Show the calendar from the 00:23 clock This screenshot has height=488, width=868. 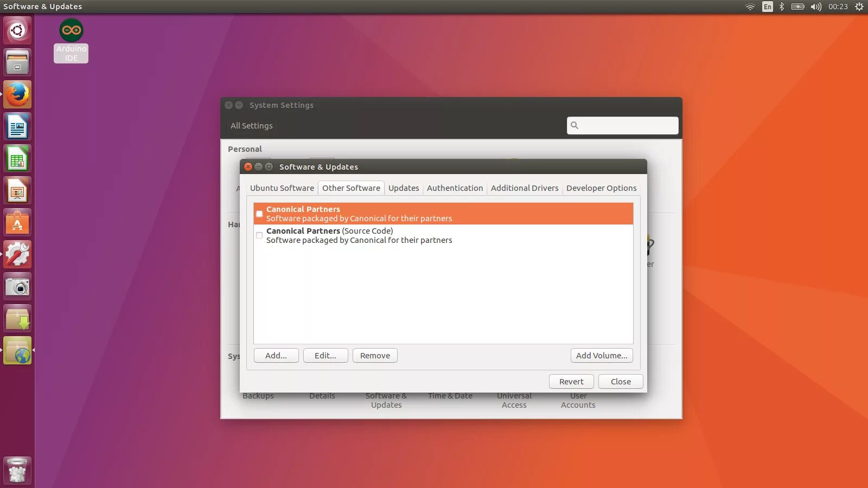point(838,7)
